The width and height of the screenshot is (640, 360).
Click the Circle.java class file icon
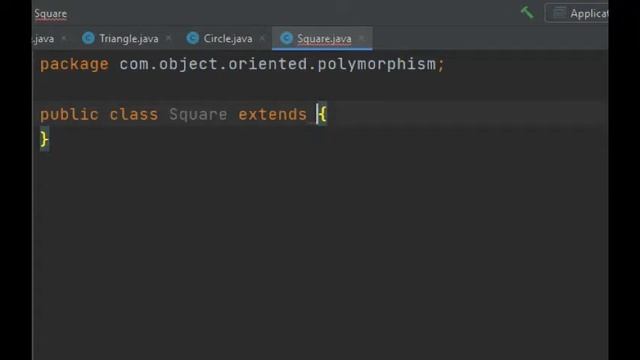click(193, 38)
